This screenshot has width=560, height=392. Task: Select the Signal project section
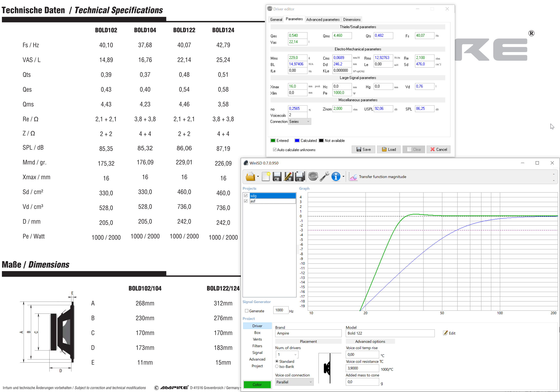[257, 352]
